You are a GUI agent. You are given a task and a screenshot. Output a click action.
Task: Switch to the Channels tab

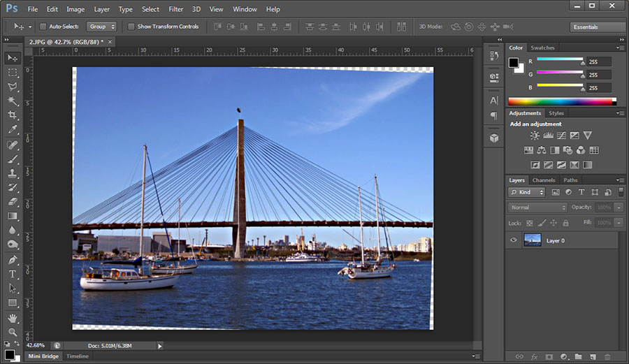pos(544,180)
